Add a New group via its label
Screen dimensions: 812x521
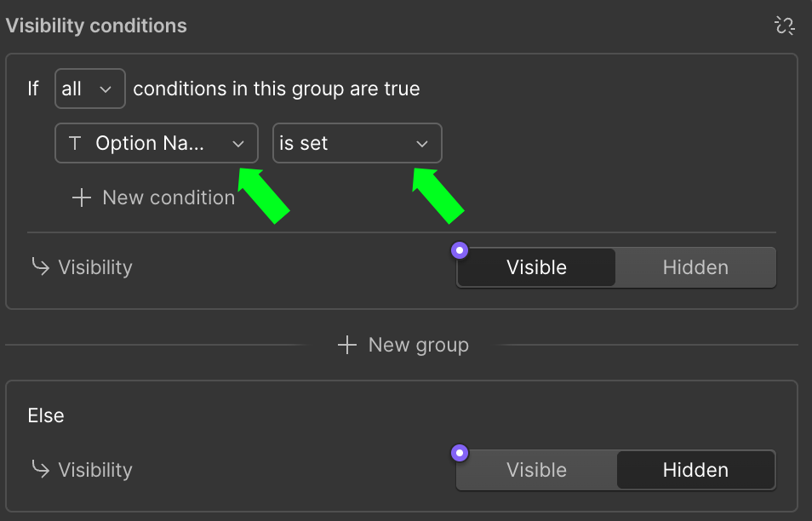[x=418, y=345]
